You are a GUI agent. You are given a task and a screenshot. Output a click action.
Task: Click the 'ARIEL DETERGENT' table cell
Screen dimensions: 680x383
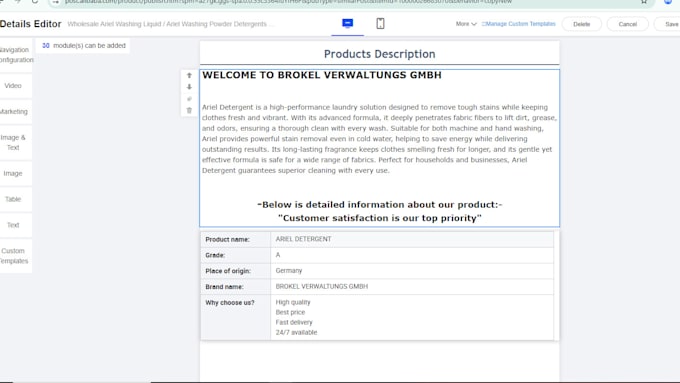[412, 239]
